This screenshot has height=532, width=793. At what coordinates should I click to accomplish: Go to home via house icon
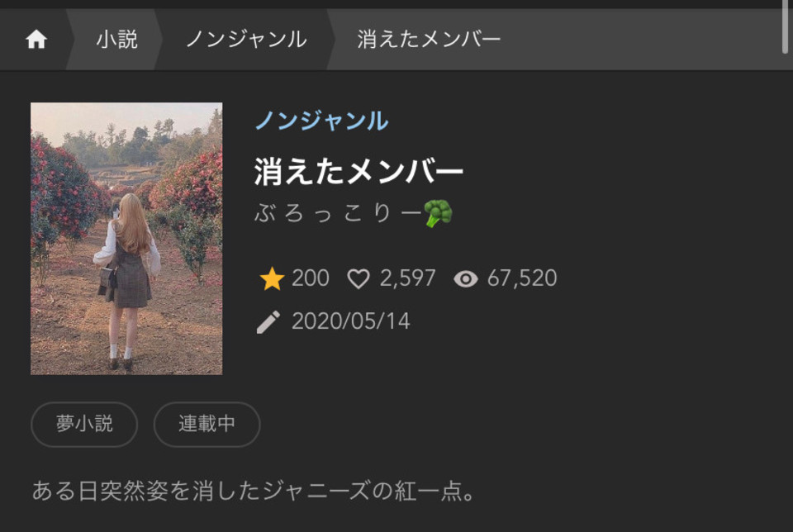point(36,40)
